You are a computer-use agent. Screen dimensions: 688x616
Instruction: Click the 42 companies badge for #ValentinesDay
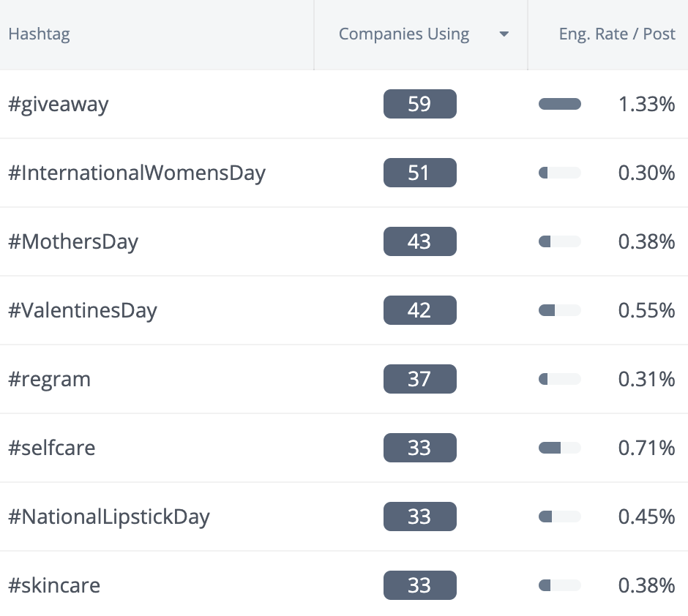[419, 310]
